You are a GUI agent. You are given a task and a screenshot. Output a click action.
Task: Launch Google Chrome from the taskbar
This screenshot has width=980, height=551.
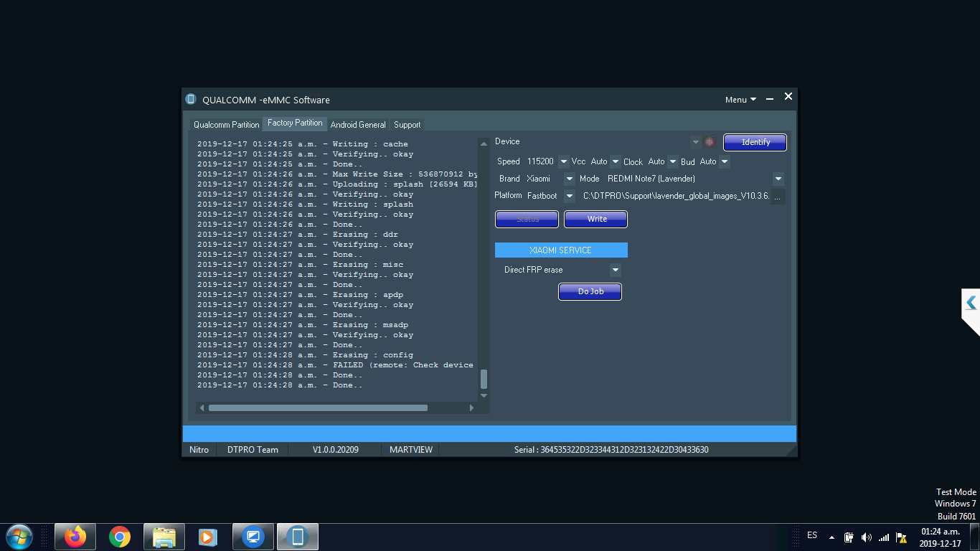120,537
